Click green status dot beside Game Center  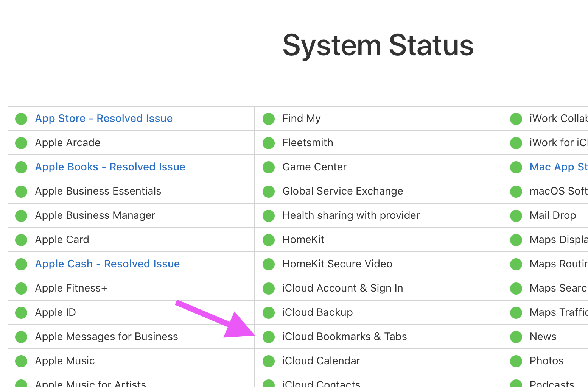(269, 167)
